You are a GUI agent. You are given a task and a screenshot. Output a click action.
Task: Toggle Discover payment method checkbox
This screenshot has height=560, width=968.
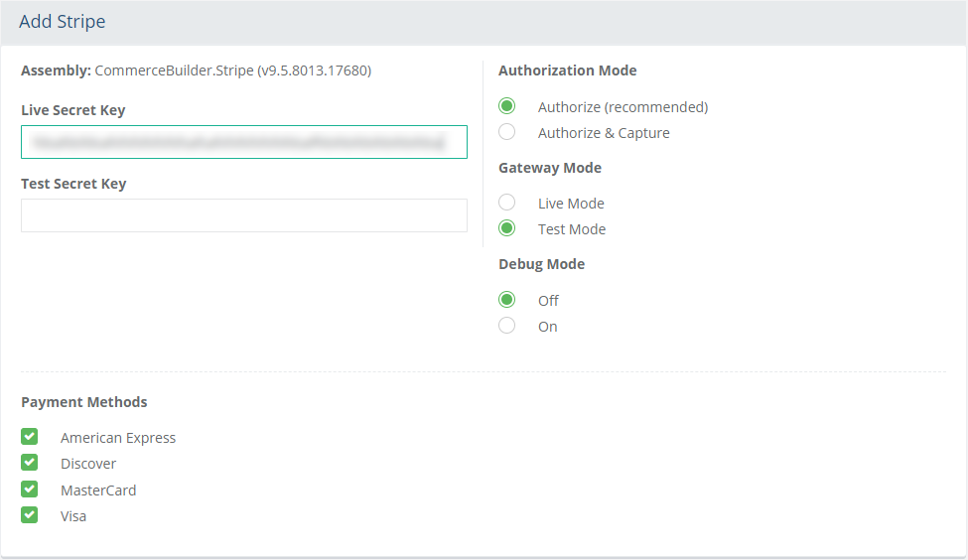click(x=29, y=463)
